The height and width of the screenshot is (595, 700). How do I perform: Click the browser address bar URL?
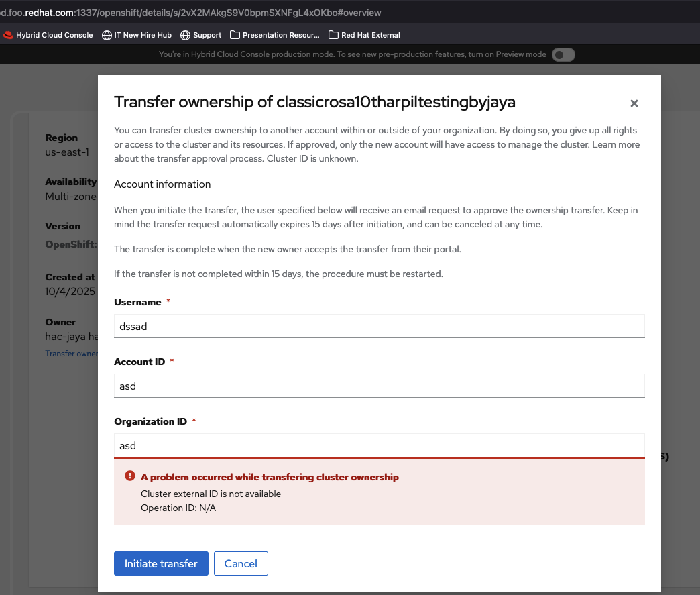coord(201,13)
